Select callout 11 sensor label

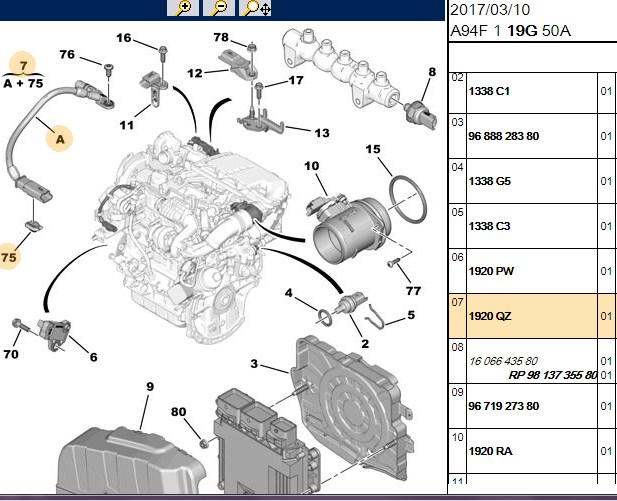click(x=127, y=125)
